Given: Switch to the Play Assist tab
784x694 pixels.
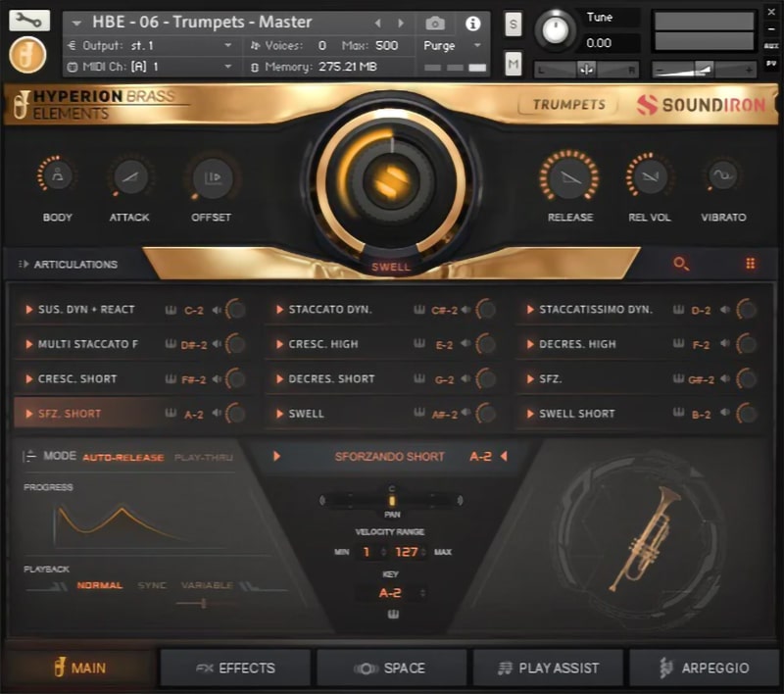Looking at the screenshot, I should [548, 668].
